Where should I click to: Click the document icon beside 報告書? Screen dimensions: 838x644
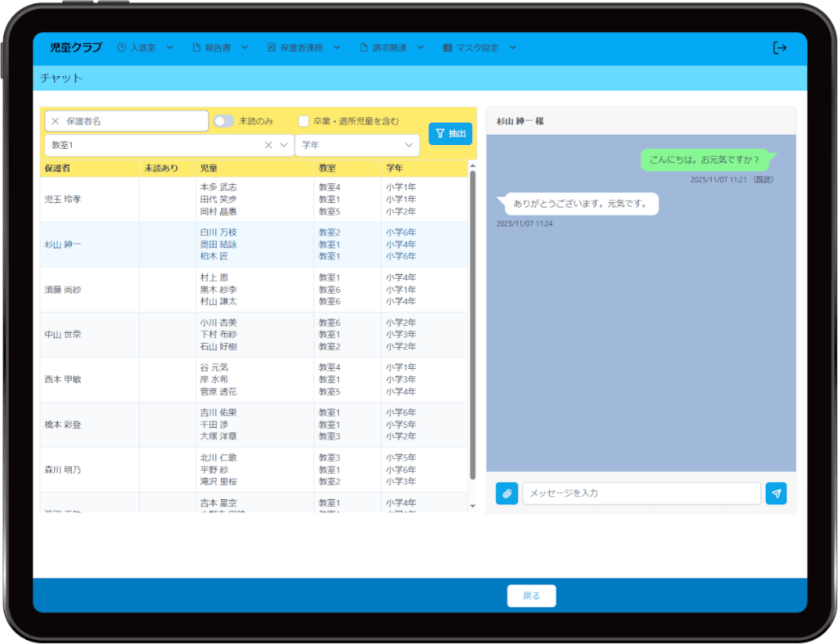point(196,47)
